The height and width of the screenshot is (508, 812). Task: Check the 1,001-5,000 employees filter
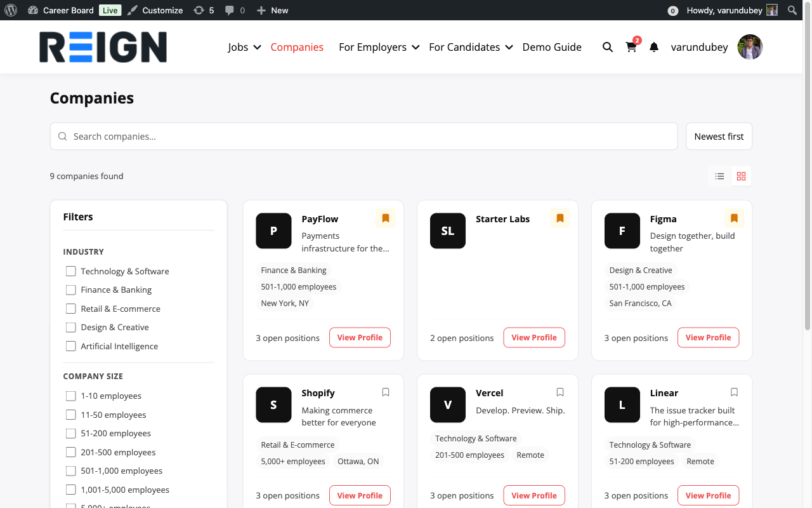tap(71, 490)
